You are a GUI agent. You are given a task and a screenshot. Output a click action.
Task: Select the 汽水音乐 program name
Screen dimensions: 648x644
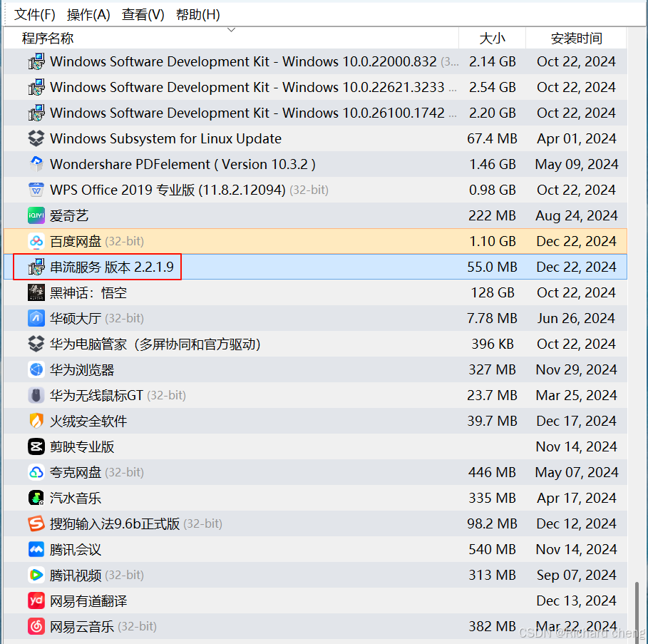point(76,498)
